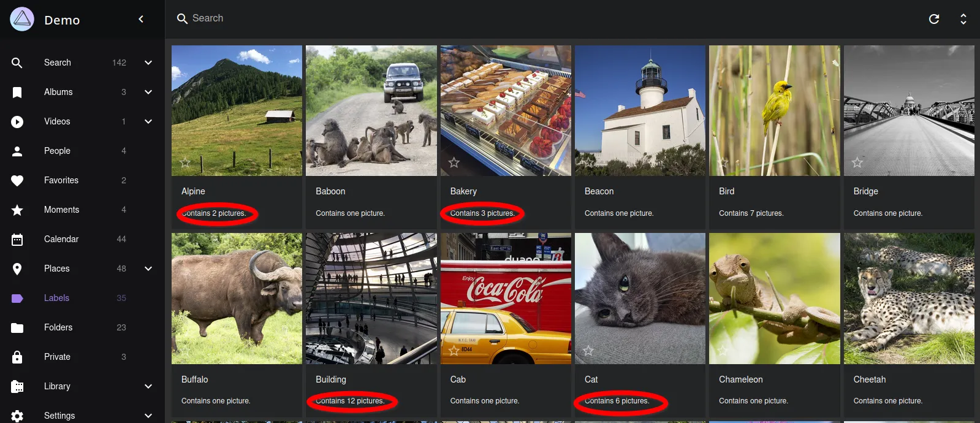
Task: Click the Folders icon in sidebar
Action: (x=17, y=327)
